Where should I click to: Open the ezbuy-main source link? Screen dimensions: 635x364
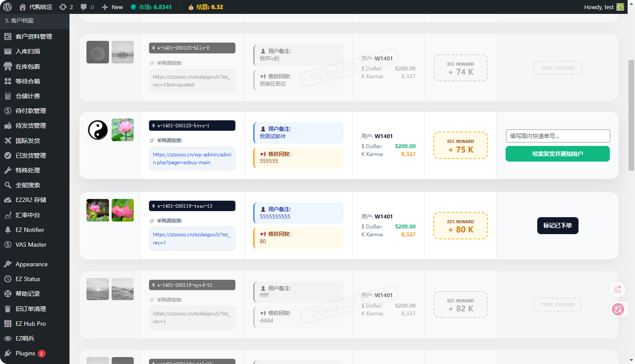click(192, 159)
